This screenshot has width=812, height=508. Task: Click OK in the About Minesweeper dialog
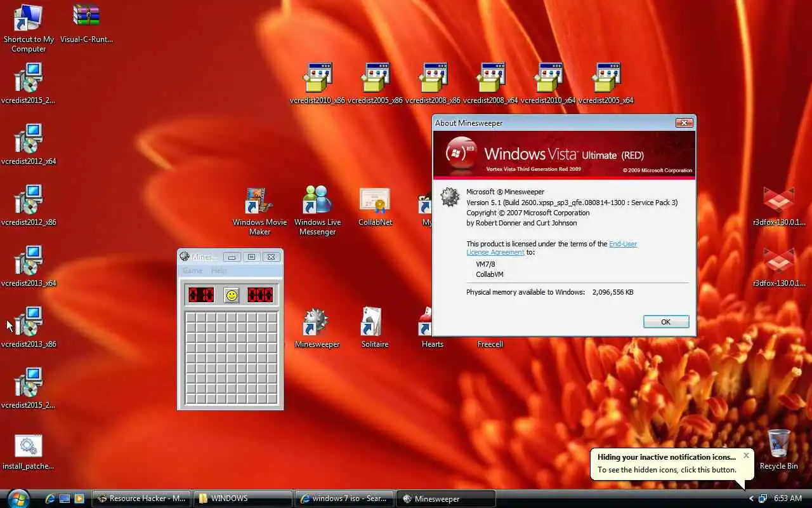coord(665,322)
